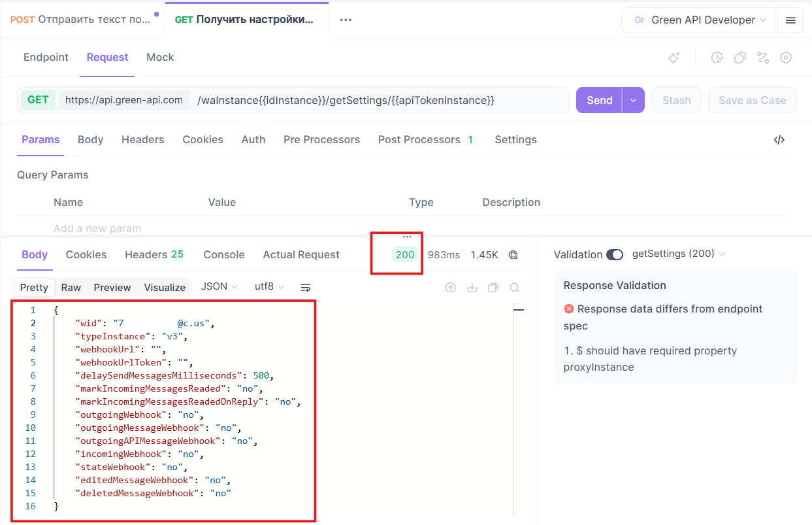
Task: Click the code snippet generator icon
Action: (779, 140)
